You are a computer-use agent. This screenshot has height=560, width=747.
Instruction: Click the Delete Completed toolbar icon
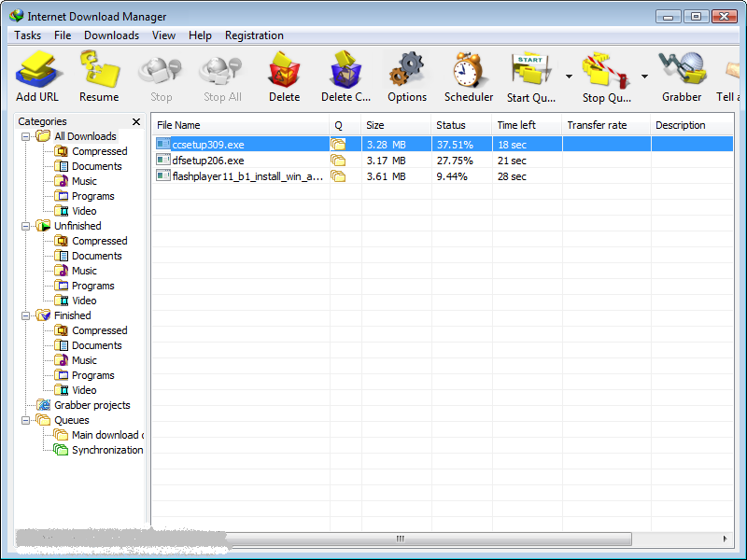(x=345, y=70)
